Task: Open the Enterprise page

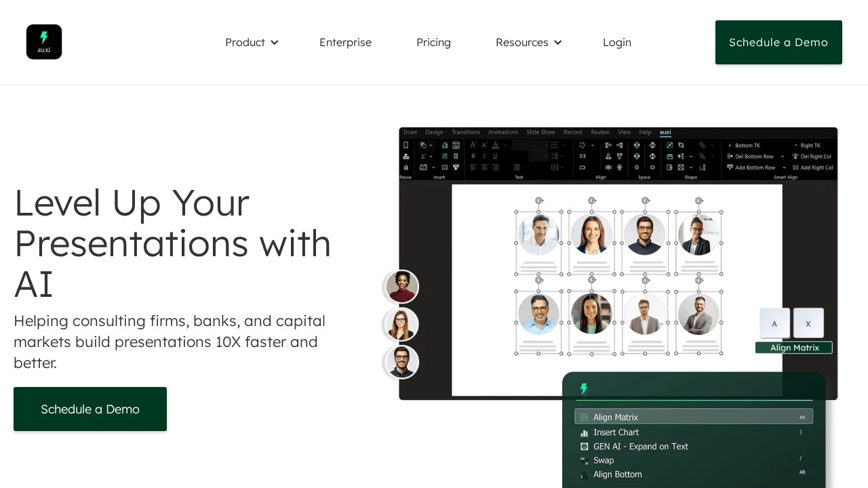Action: click(345, 42)
